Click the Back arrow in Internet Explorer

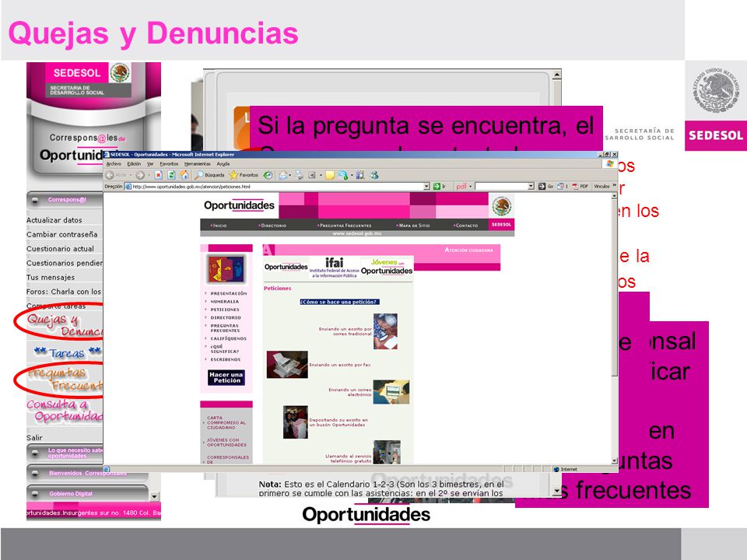click(x=110, y=175)
